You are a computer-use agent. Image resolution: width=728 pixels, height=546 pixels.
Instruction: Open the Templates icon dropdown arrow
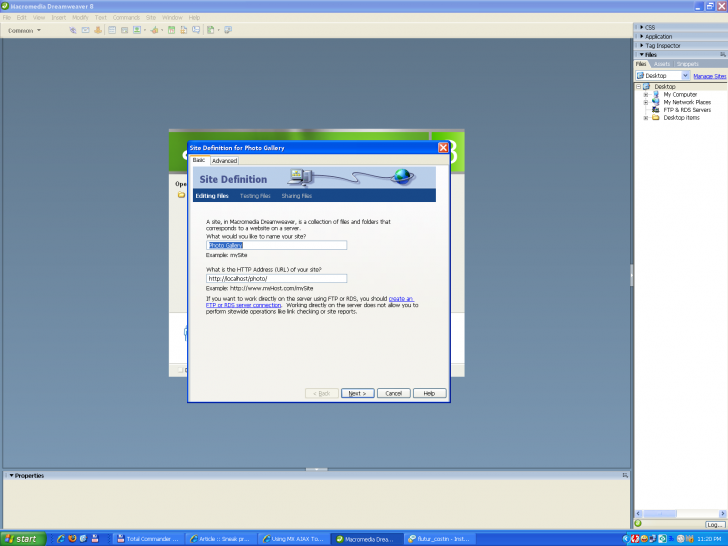218,31
